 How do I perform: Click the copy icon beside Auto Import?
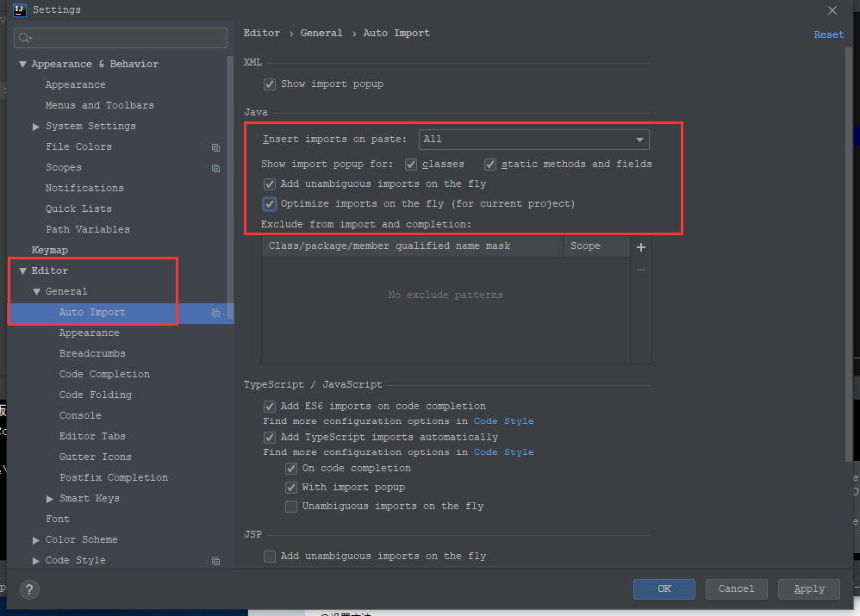[215, 313]
